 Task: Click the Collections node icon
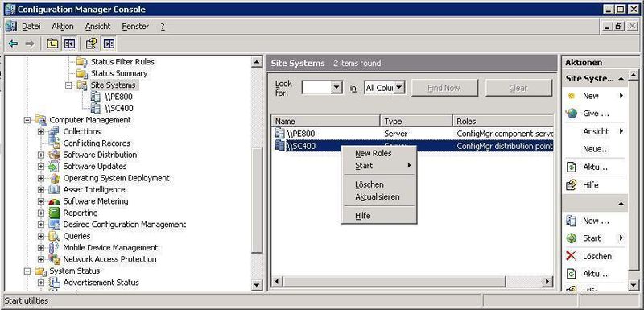[x=54, y=131]
